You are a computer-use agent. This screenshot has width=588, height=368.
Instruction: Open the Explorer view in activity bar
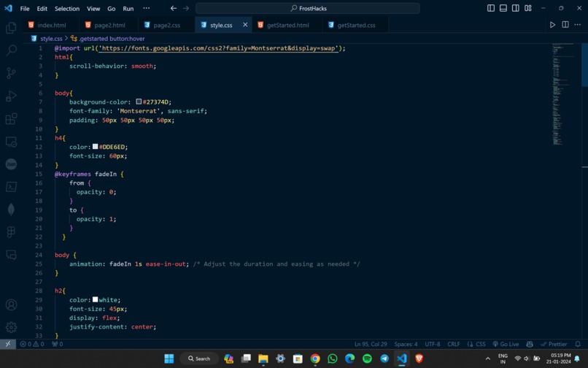[x=11, y=28]
